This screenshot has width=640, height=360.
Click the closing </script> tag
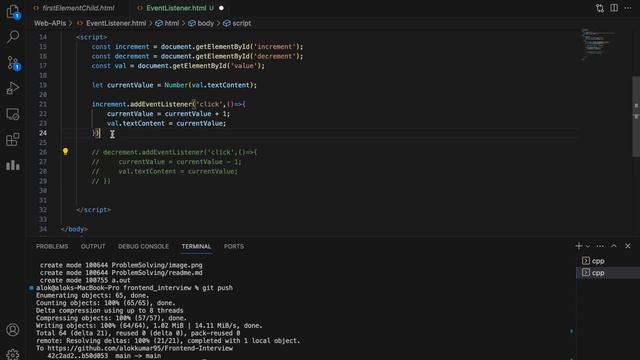point(93,210)
